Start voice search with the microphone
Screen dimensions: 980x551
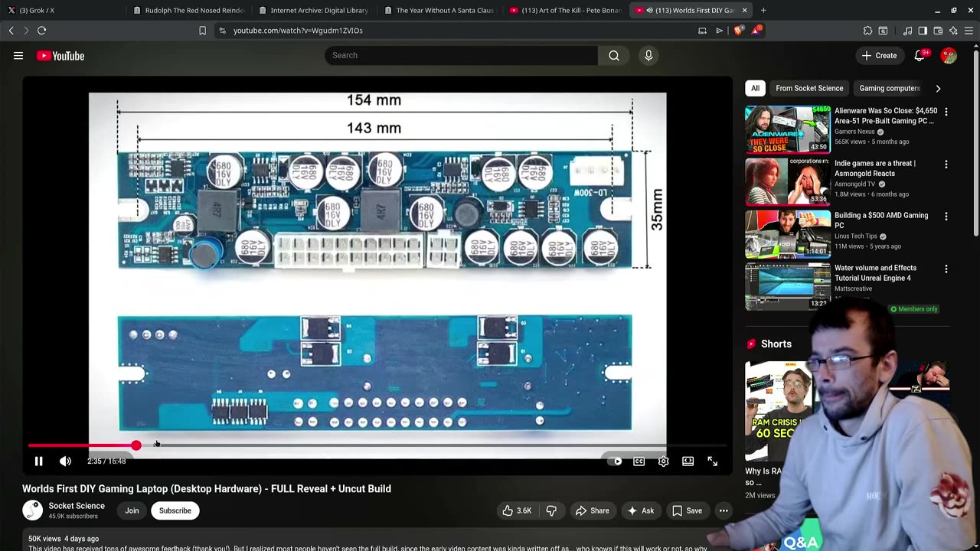point(648,55)
